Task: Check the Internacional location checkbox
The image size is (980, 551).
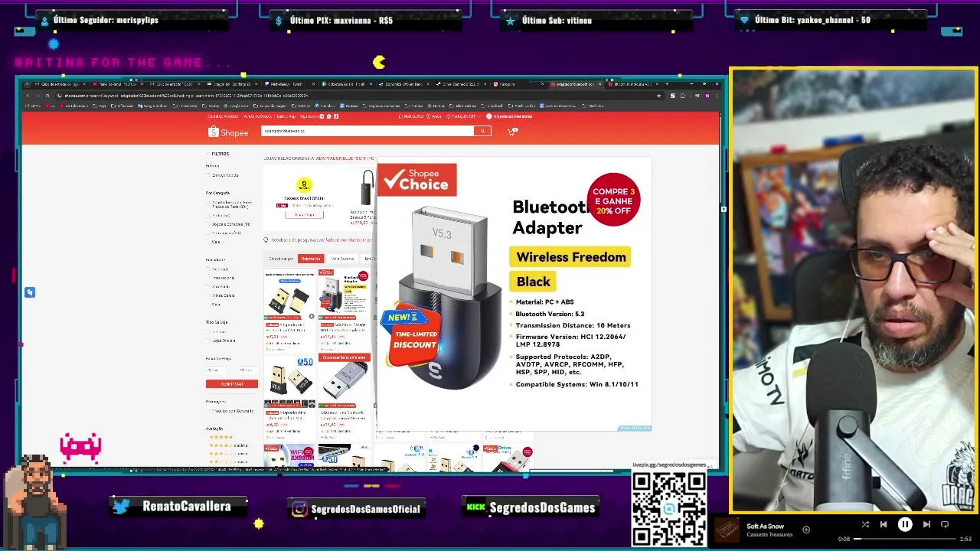Action: click(x=208, y=278)
